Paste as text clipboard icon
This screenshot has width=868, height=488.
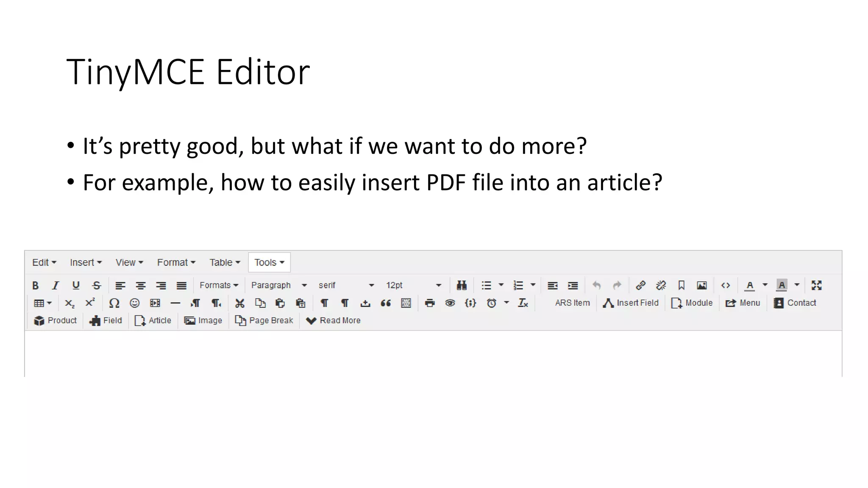click(x=301, y=303)
